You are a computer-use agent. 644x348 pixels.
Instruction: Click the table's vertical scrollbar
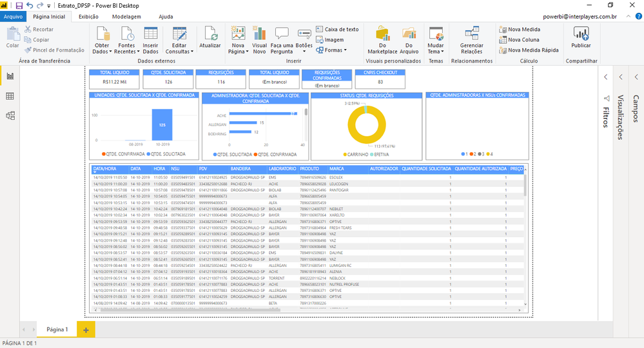pyautogui.click(x=525, y=186)
